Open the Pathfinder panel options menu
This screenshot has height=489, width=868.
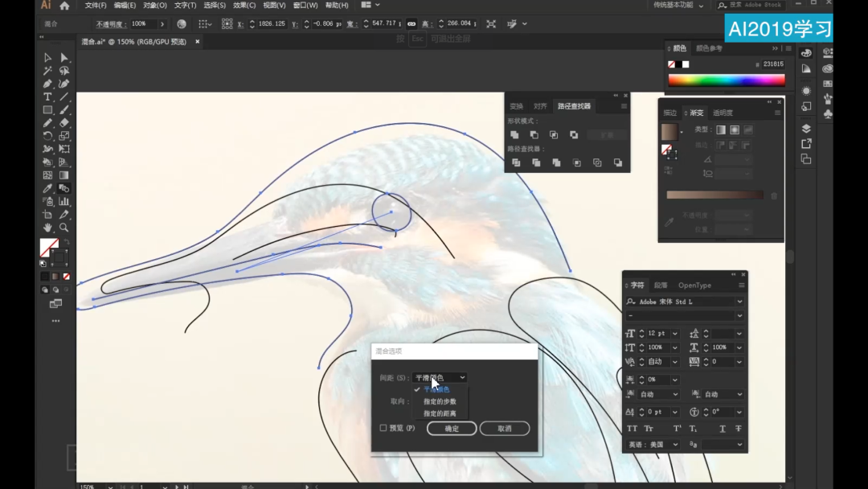[624, 106]
